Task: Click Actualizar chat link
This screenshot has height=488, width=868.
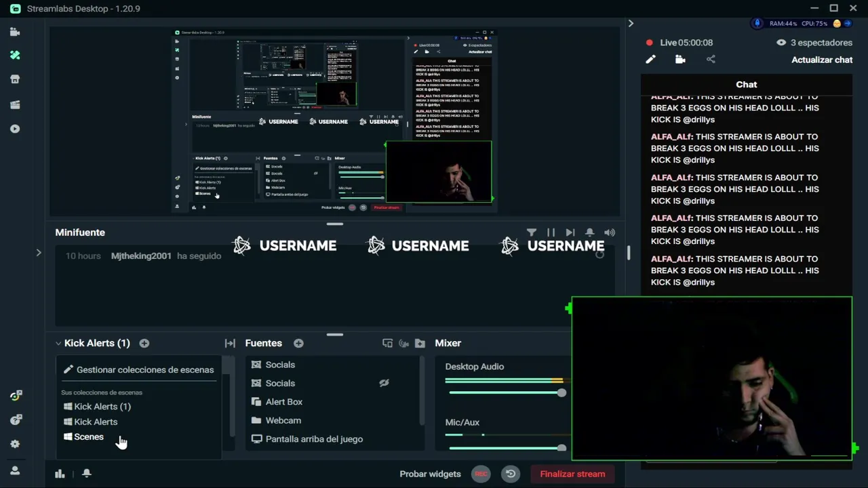Action: coord(822,60)
